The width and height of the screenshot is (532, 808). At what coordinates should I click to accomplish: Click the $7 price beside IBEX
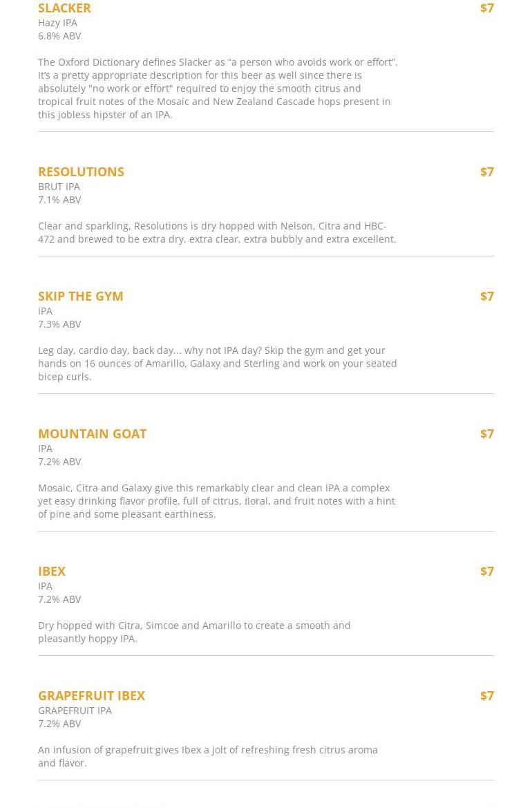pos(486,571)
